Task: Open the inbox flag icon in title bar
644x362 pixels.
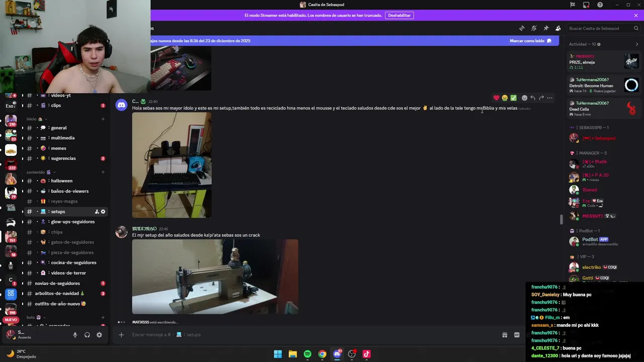Action: (x=573, y=5)
